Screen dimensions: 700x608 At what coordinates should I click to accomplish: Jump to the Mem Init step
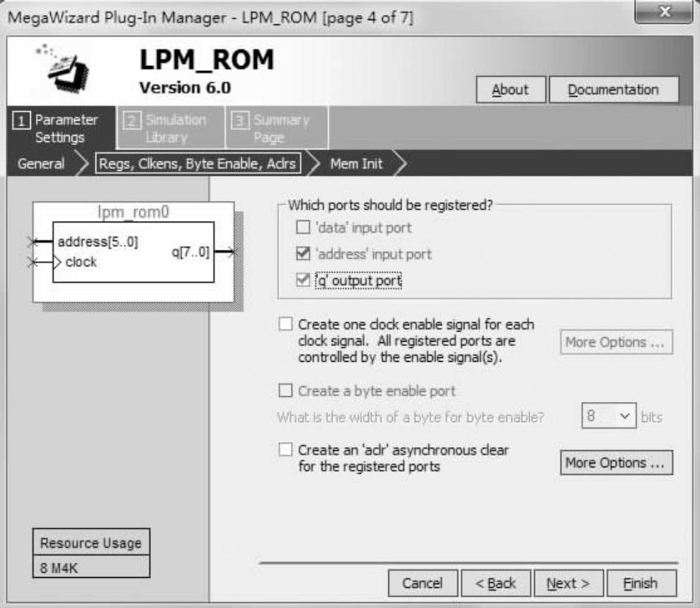tap(356, 164)
